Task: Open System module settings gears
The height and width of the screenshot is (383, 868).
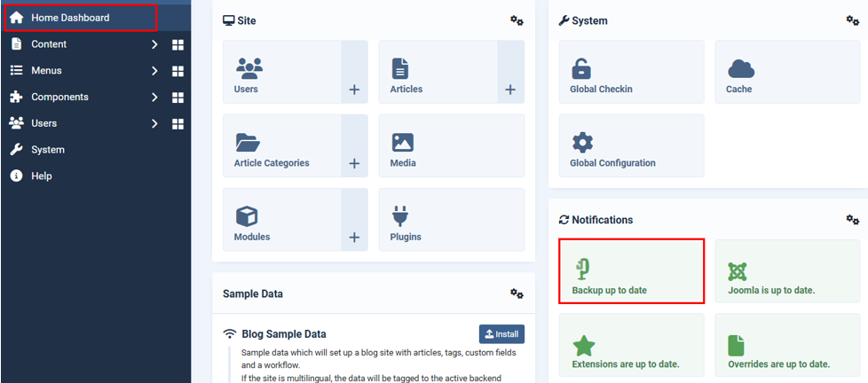Action: tap(853, 20)
